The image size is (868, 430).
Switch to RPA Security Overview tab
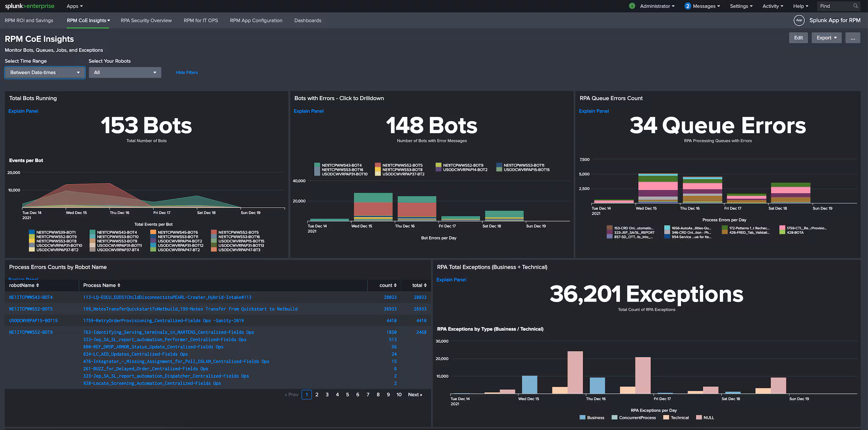click(146, 20)
